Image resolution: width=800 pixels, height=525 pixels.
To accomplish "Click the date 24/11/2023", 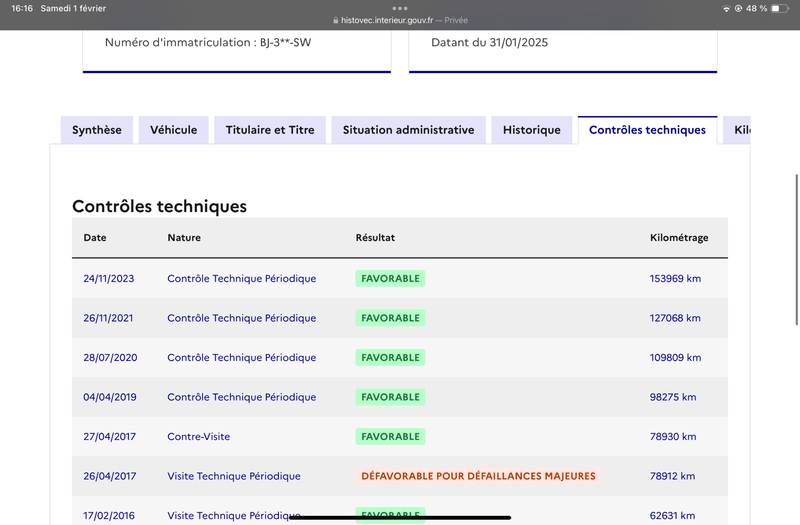I will (x=109, y=279).
